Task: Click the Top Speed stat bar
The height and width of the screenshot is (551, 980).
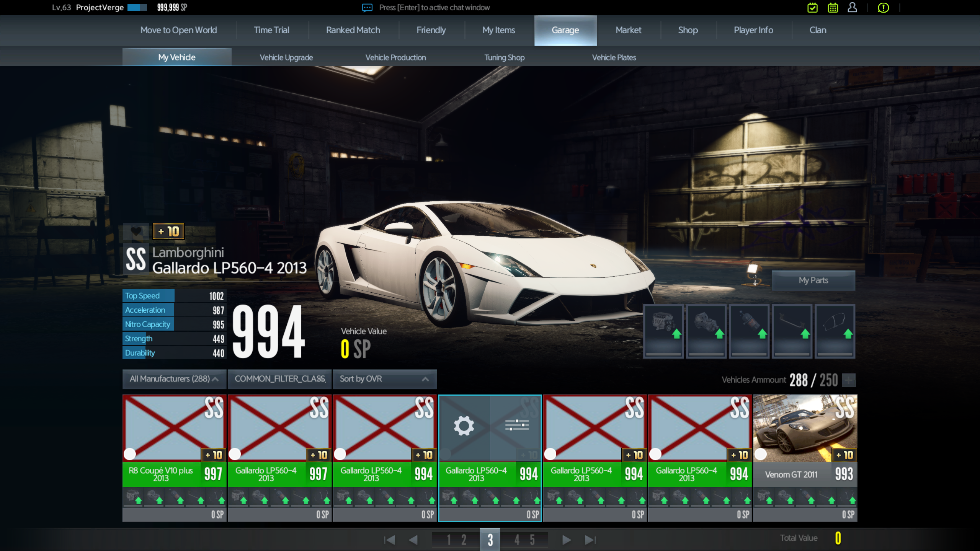Action: (175, 296)
